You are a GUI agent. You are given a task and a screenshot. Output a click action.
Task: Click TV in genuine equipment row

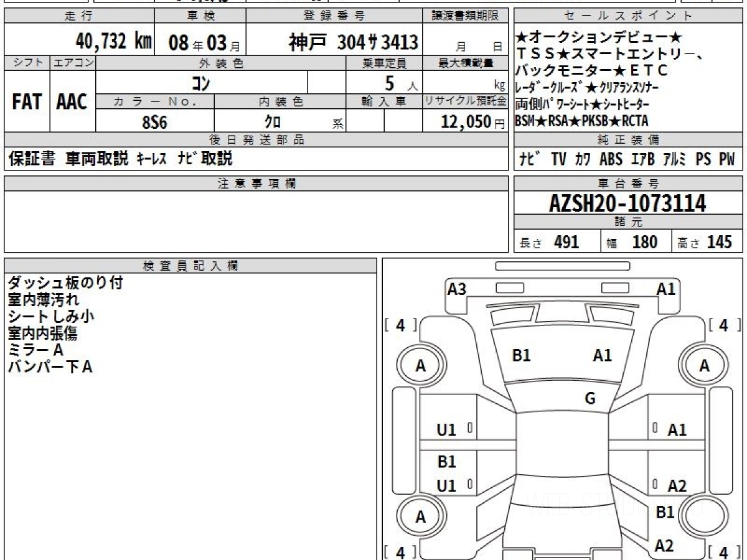pos(558,159)
